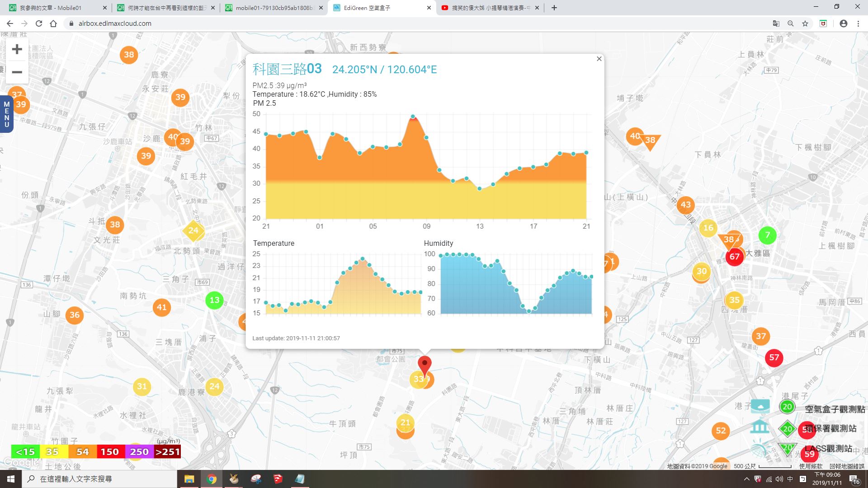This screenshot has height=488, width=868.
Task: Switch to mobile01-79130cb95ab1808b tab
Action: click(273, 8)
